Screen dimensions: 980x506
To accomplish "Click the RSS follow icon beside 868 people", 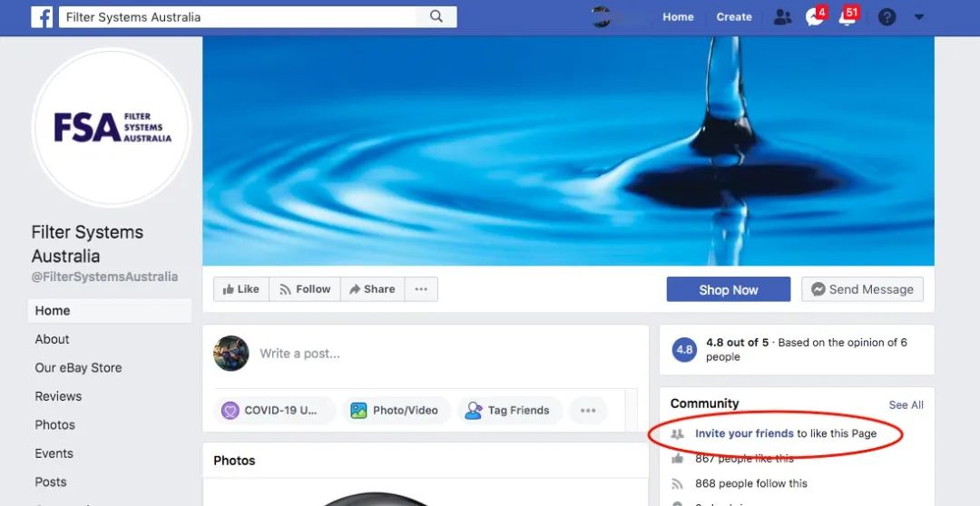I will 677,483.
